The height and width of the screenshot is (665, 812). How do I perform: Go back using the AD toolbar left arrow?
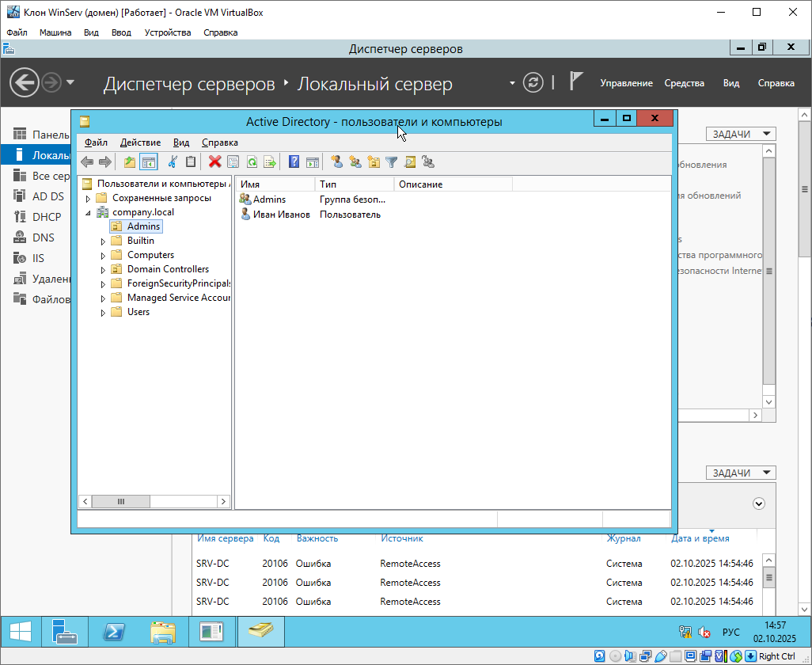(x=87, y=162)
